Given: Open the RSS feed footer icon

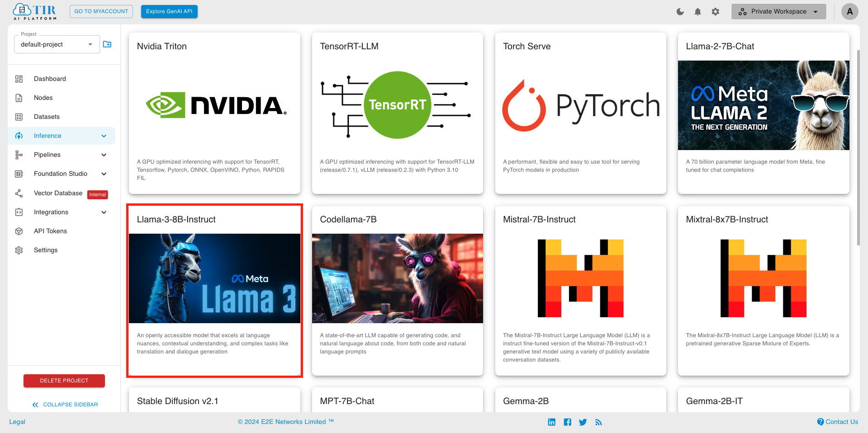Looking at the screenshot, I should pyautogui.click(x=598, y=422).
